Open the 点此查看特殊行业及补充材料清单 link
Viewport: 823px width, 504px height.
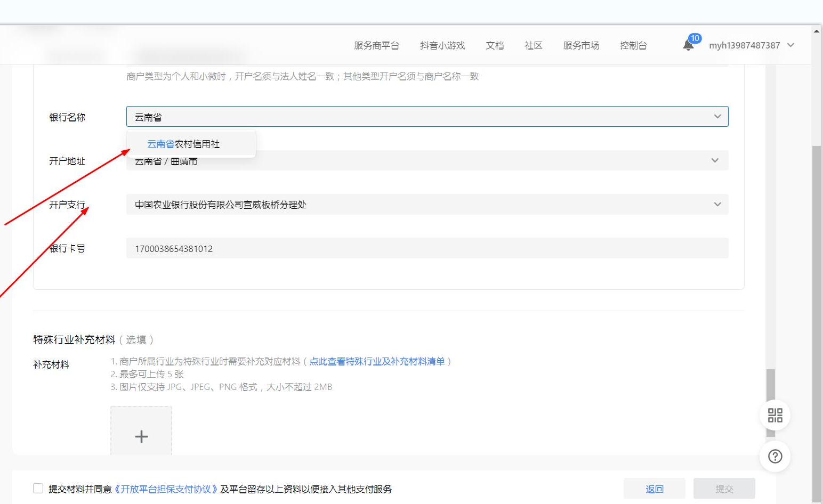point(377,361)
